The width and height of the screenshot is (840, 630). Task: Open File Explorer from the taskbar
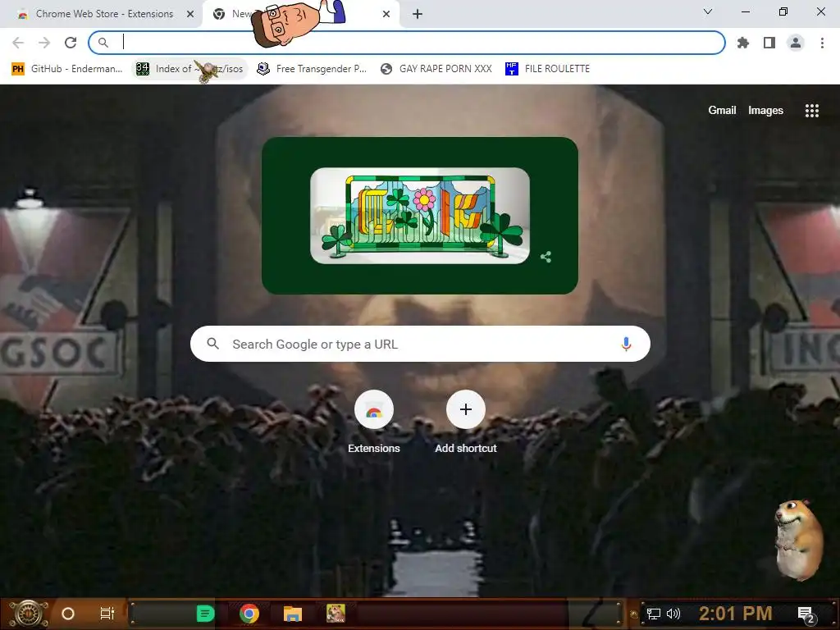[293, 614]
